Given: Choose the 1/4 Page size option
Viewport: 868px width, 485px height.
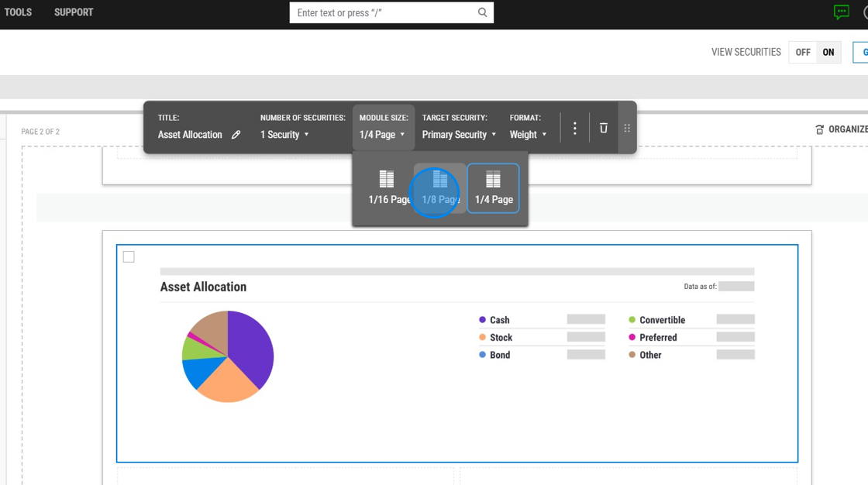Looking at the screenshot, I should coord(493,188).
